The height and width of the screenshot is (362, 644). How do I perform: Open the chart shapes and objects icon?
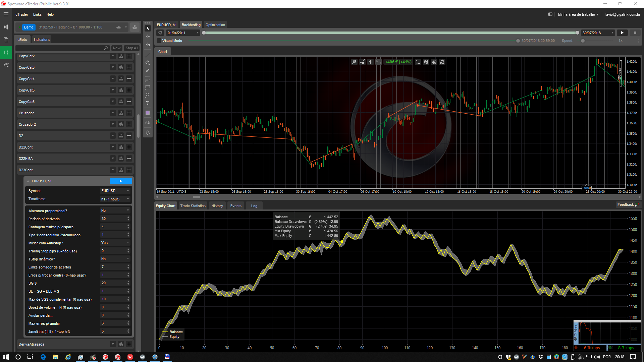pos(442,62)
